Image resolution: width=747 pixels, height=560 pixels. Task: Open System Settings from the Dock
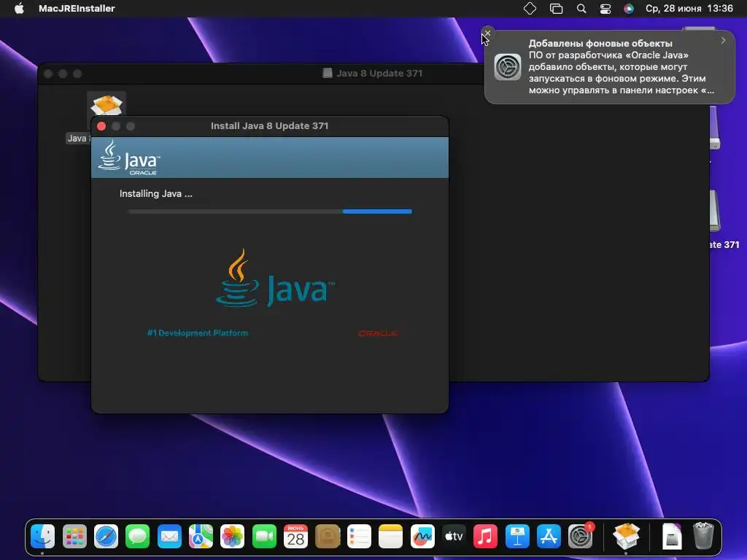581,537
